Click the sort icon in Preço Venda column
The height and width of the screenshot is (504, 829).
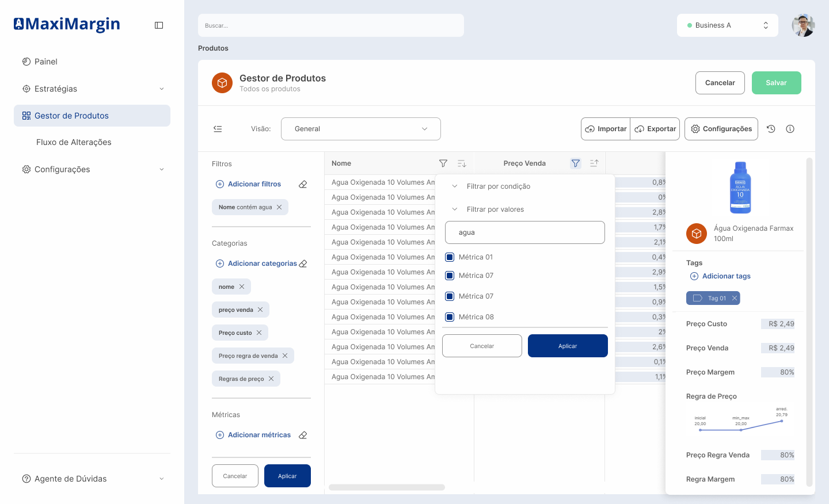(x=594, y=163)
